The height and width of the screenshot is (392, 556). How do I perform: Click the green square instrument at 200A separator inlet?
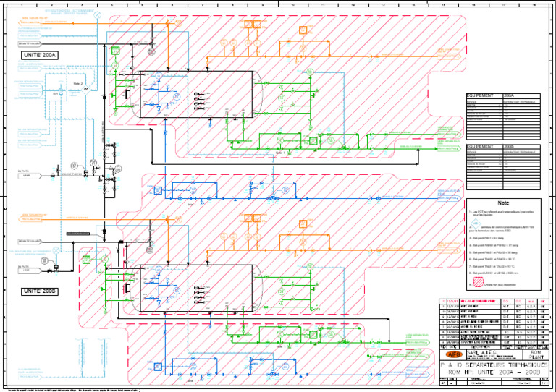click(x=116, y=51)
